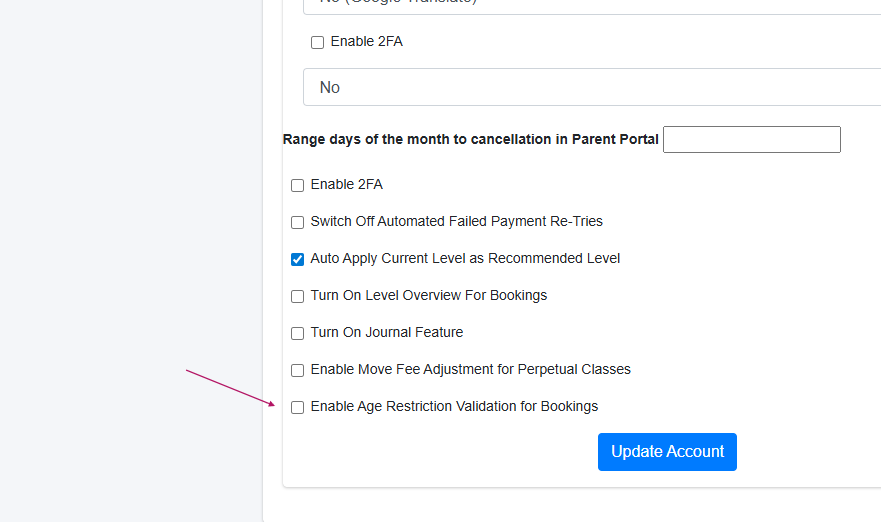Tick the Enable 2FA checkbox below Range days field

pyautogui.click(x=297, y=185)
